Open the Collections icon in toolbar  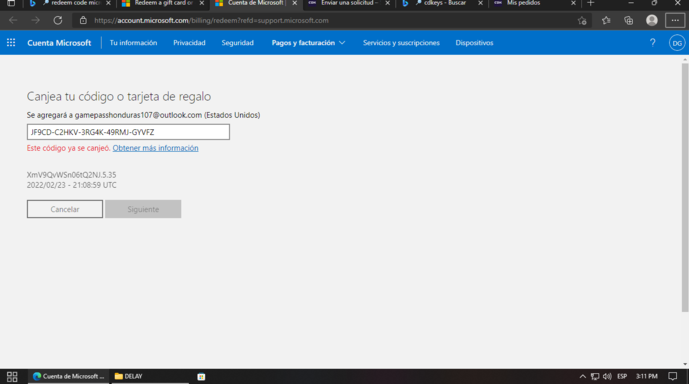628,20
